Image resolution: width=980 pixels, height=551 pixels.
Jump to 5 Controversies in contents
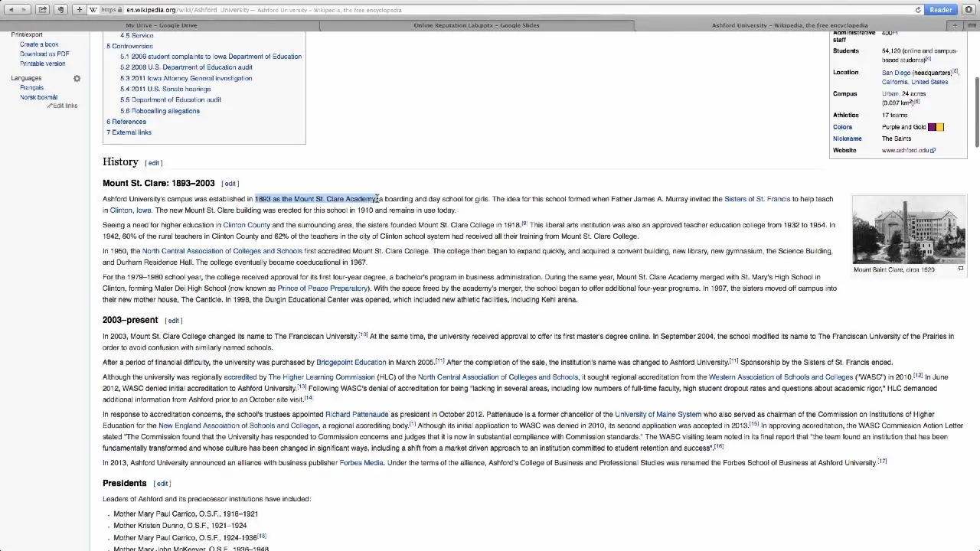pyautogui.click(x=129, y=46)
